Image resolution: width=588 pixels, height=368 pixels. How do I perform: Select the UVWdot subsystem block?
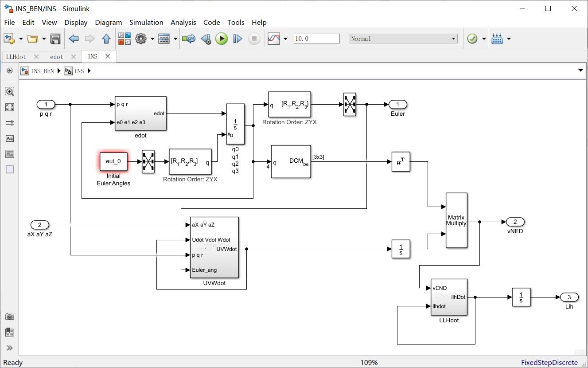214,247
